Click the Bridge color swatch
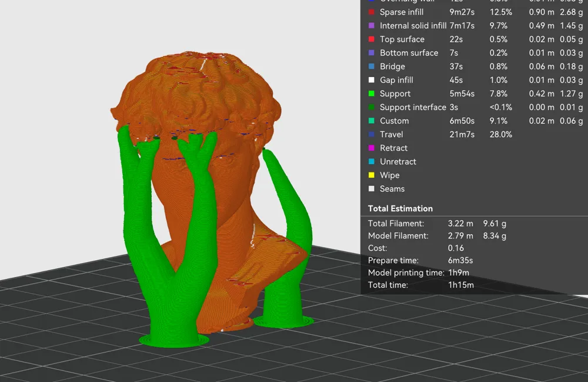This screenshot has width=588, height=382. tap(371, 67)
